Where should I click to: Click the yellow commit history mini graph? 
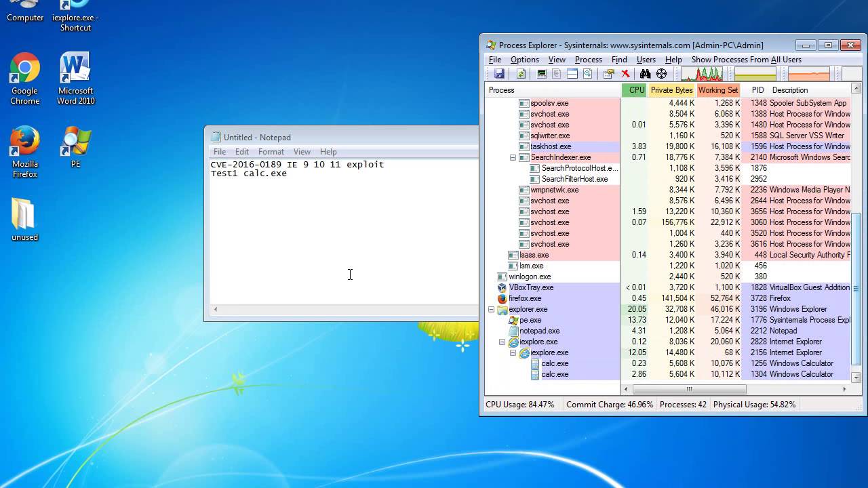tap(755, 74)
